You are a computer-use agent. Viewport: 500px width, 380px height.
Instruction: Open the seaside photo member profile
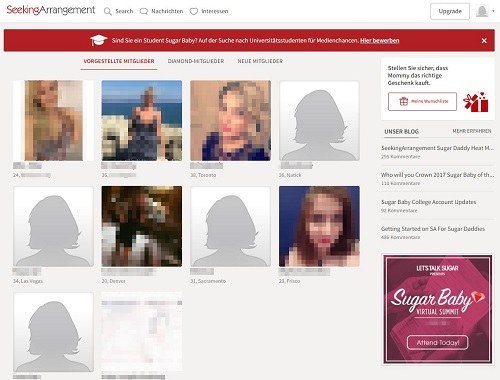(142, 120)
